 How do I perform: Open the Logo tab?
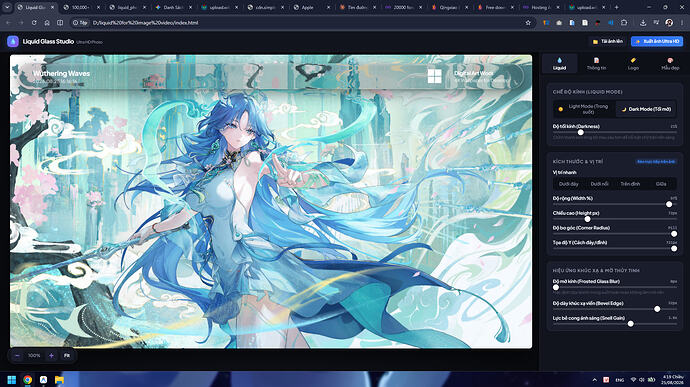(633, 64)
